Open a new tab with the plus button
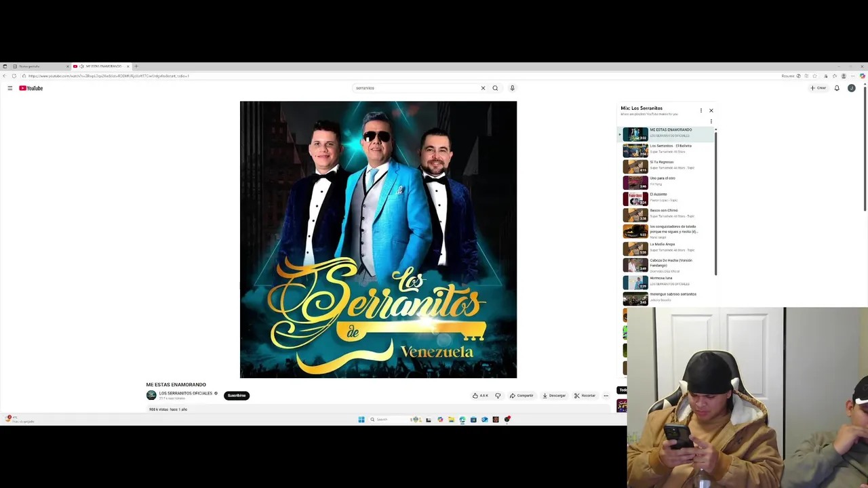This screenshot has width=868, height=488. tap(136, 66)
